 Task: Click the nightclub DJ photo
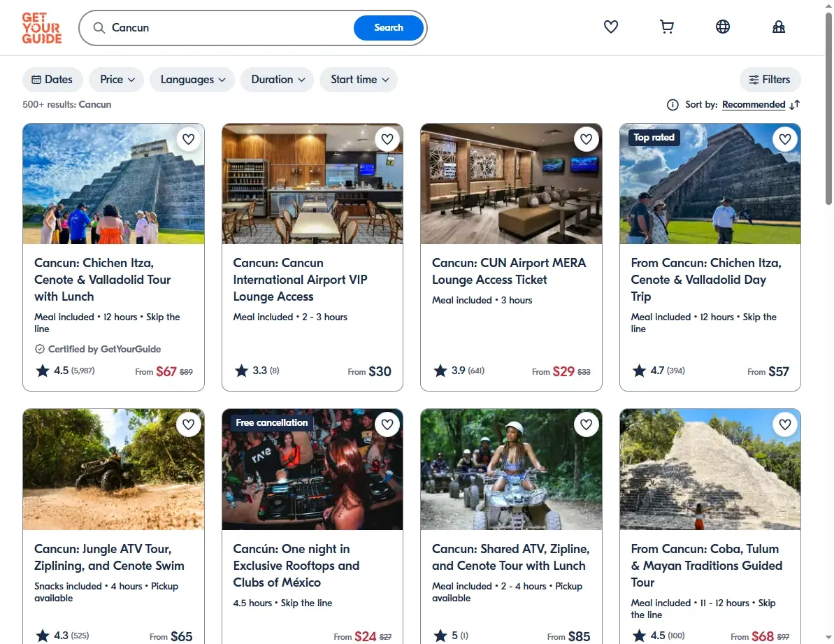312,470
